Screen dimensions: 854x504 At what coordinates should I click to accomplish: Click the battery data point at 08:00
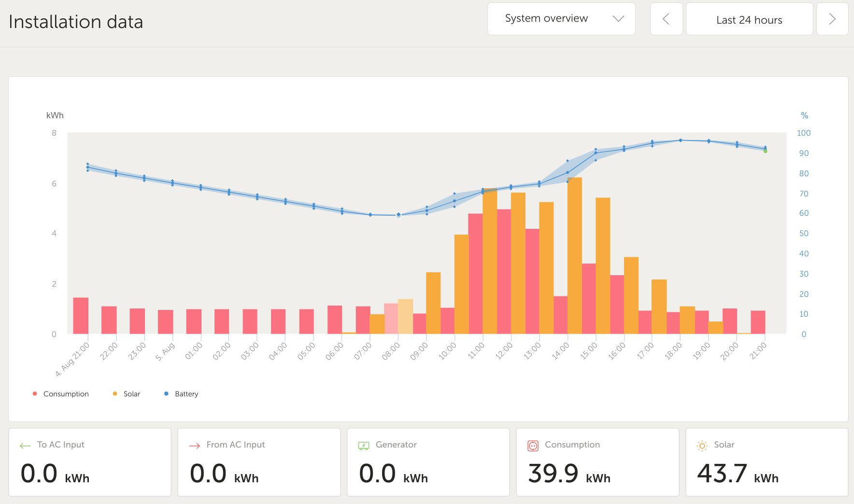tap(399, 215)
